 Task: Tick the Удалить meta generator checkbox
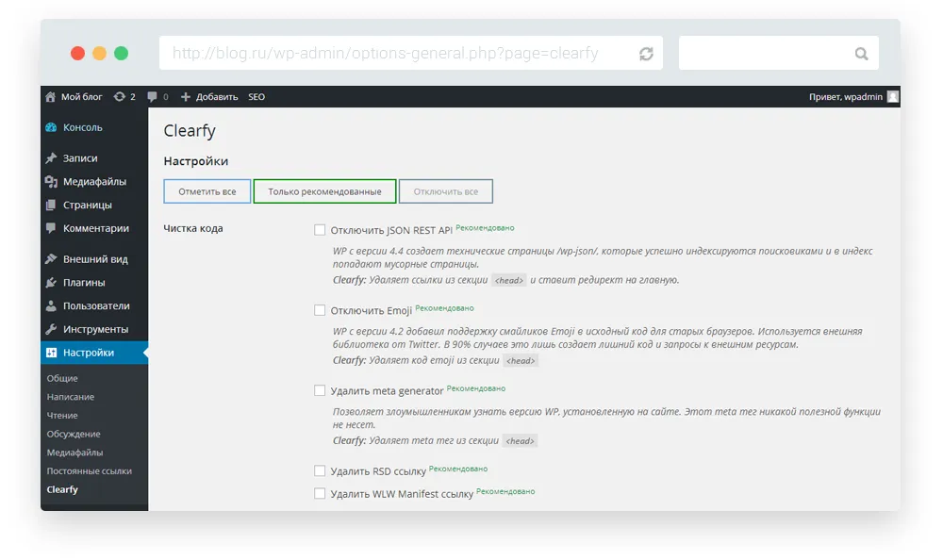click(x=320, y=390)
